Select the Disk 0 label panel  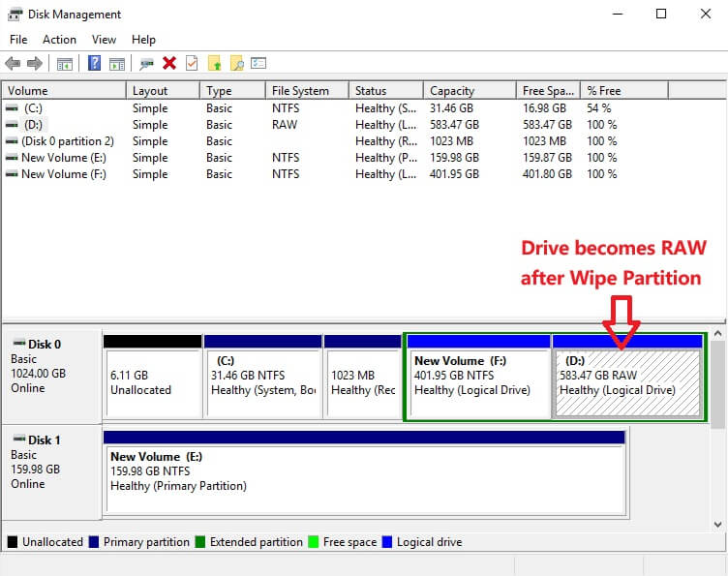[52, 376]
